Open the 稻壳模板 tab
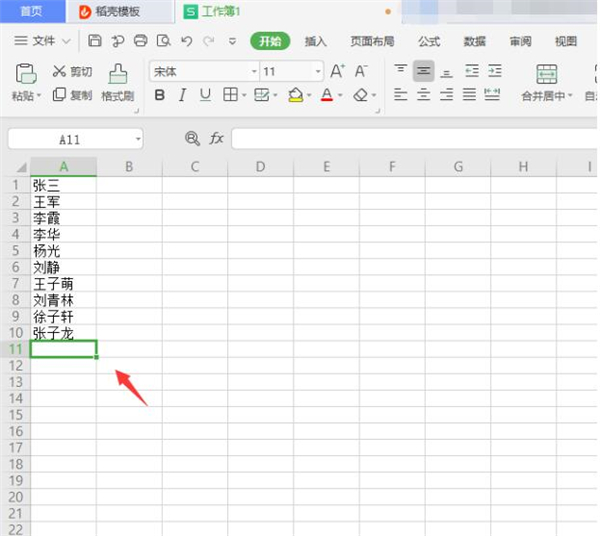Viewport: 600px width, 536px height. click(x=119, y=11)
